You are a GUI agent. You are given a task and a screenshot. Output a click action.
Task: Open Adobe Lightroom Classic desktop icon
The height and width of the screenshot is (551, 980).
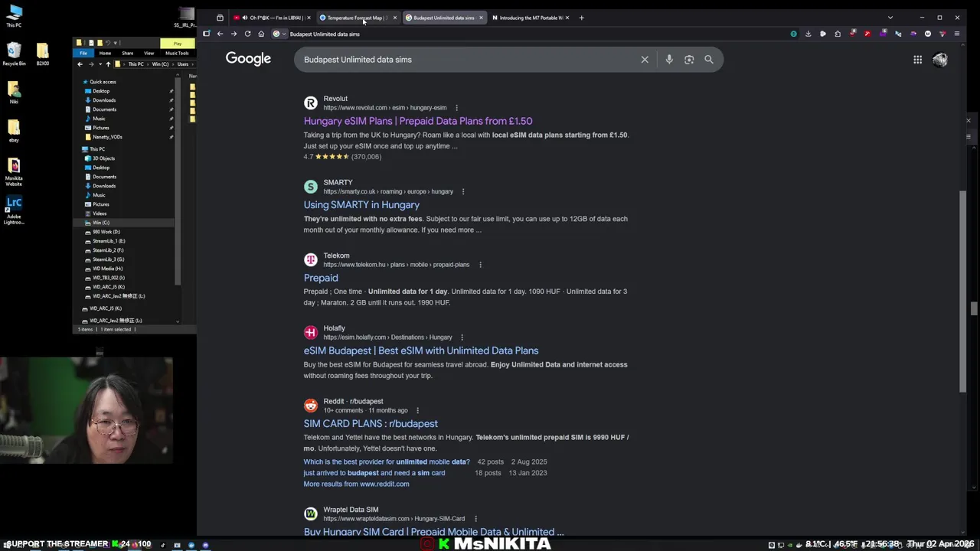point(14,210)
